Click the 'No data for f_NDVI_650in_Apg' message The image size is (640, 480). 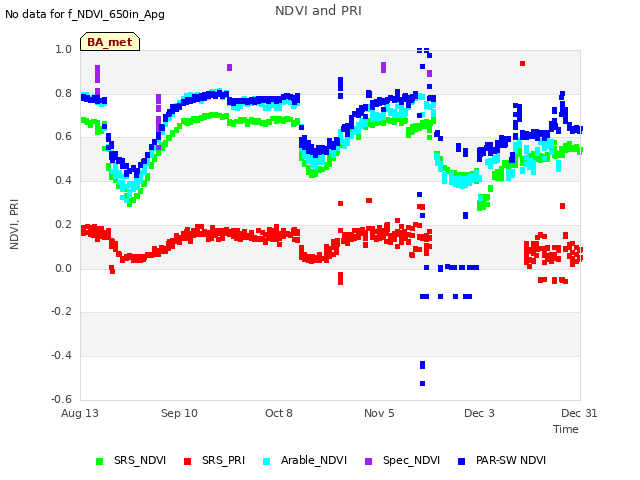85,14
